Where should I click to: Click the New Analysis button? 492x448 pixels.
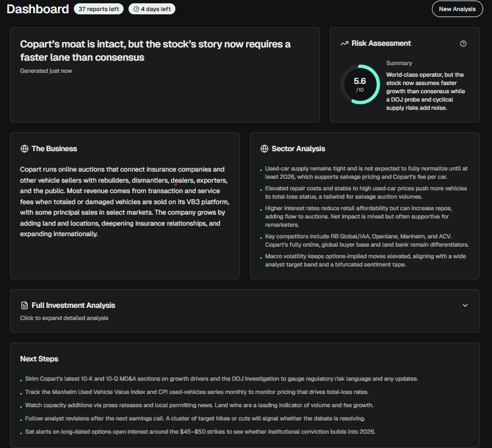(x=457, y=9)
